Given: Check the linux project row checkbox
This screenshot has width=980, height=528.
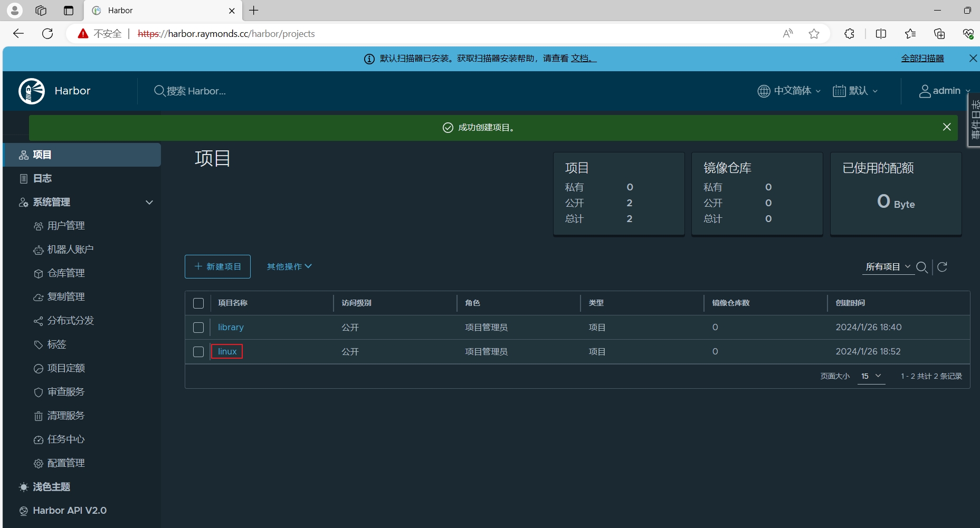Looking at the screenshot, I should pos(198,352).
